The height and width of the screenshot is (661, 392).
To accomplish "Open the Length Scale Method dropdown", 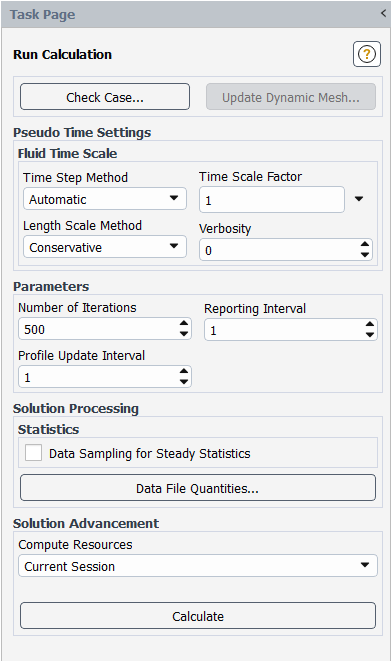I will pyautogui.click(x=105, y=247).
